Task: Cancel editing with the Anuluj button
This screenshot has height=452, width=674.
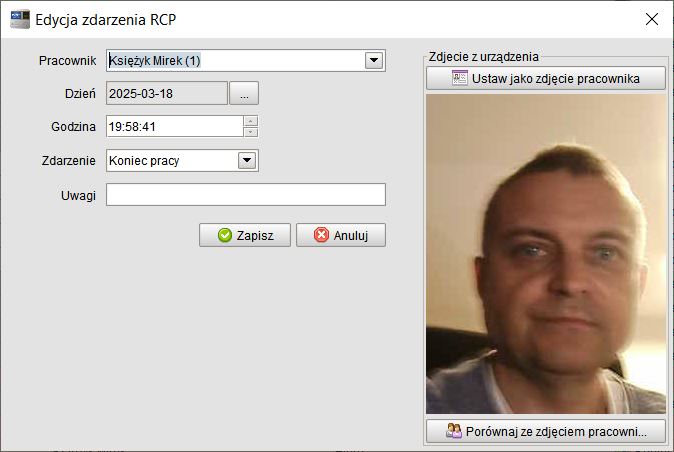Action: (341, 235)
